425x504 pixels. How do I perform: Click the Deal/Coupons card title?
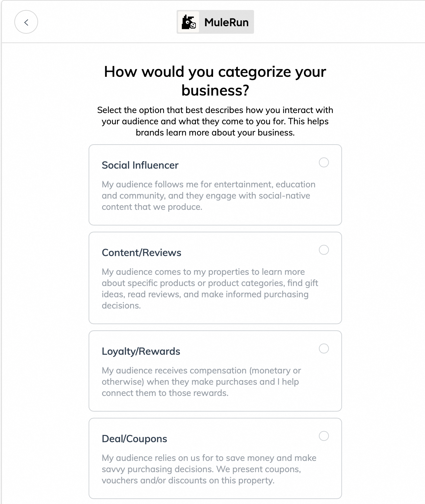pyautogui.click(x=134, y=439)
